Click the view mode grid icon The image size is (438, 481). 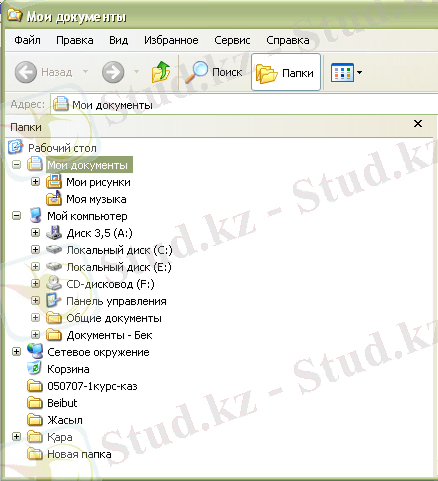[342, 72]
